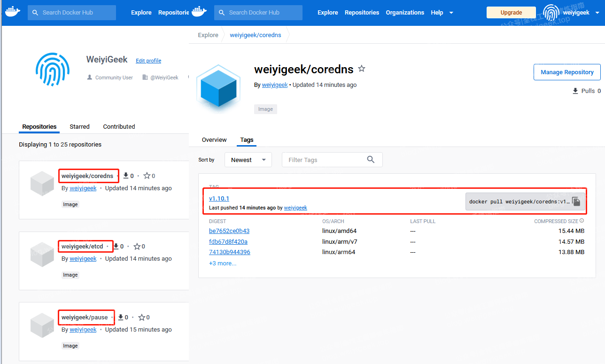The image size is (605, 364).
Task: Click search magnifier icon in right Docker Hub search
Action: (x=222, y=13)
